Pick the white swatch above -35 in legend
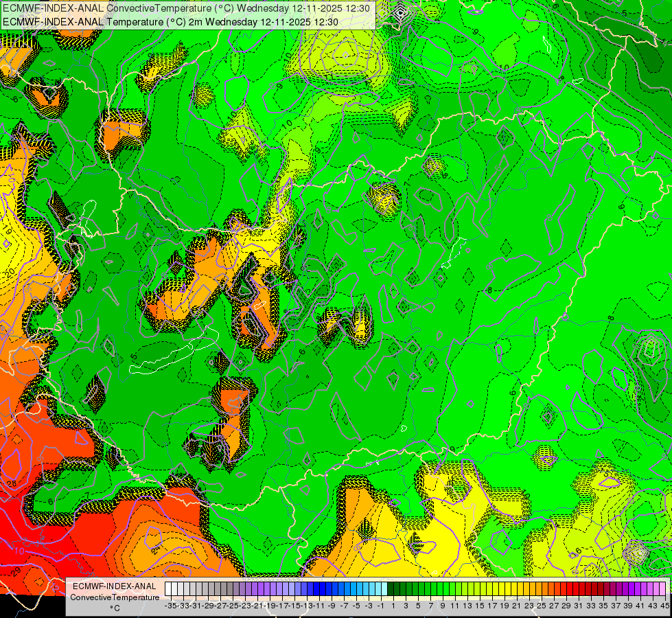 (x=168, y=589)
